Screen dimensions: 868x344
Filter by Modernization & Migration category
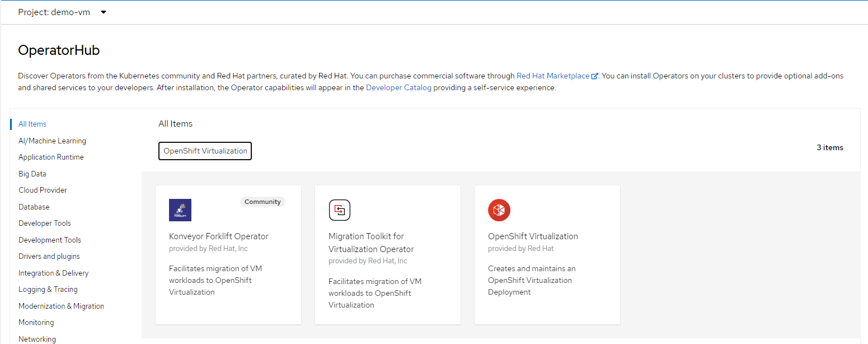62,306
